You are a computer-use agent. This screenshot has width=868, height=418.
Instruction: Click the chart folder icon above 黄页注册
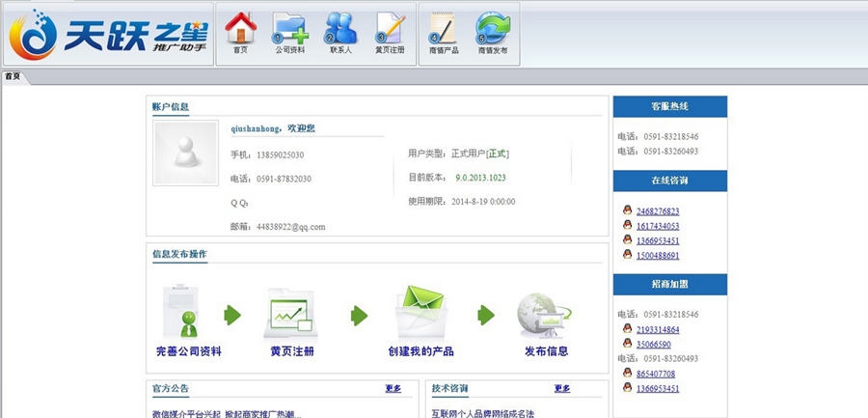[290, 313]
